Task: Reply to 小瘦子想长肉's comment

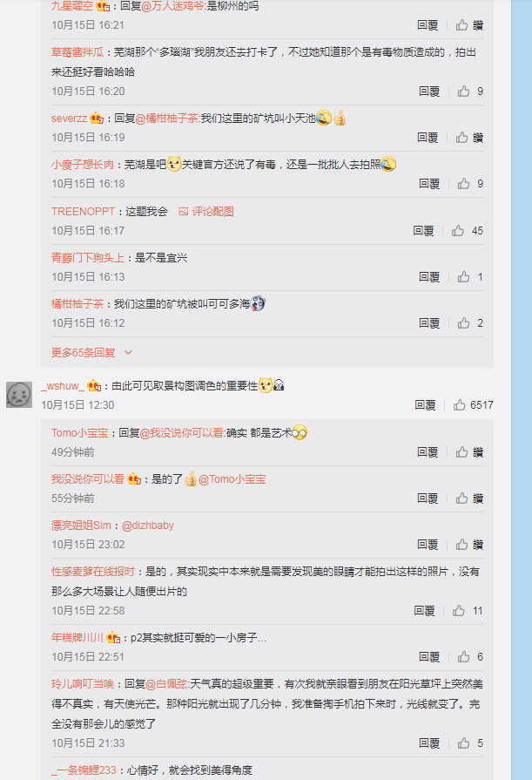Action: pos(429,184)
